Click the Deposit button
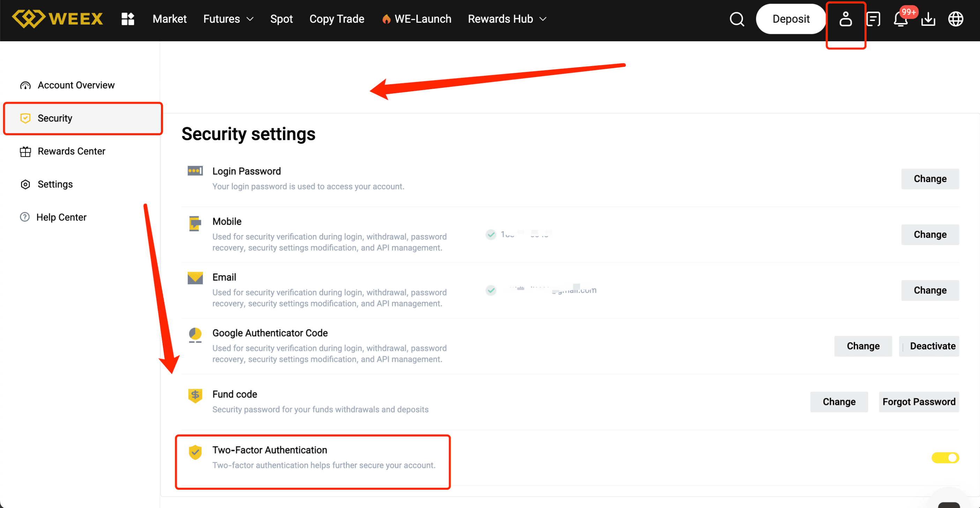Viewport: 980px width, 508px height. pos(790,19)
